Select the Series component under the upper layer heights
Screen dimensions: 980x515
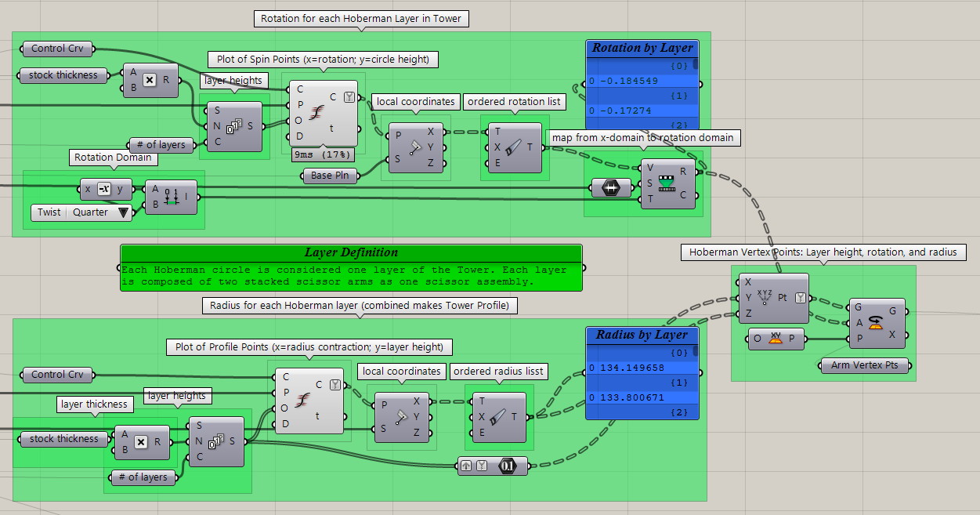[x=234, y=126]
